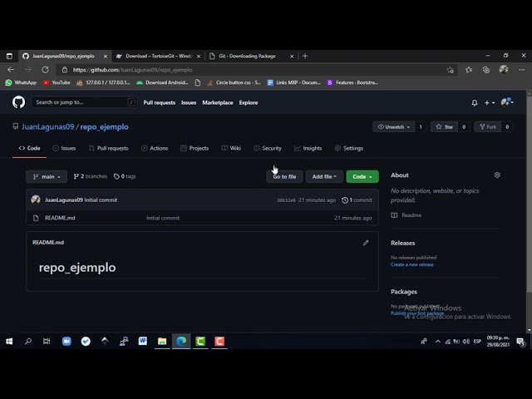Open the README.md file link

60,218
